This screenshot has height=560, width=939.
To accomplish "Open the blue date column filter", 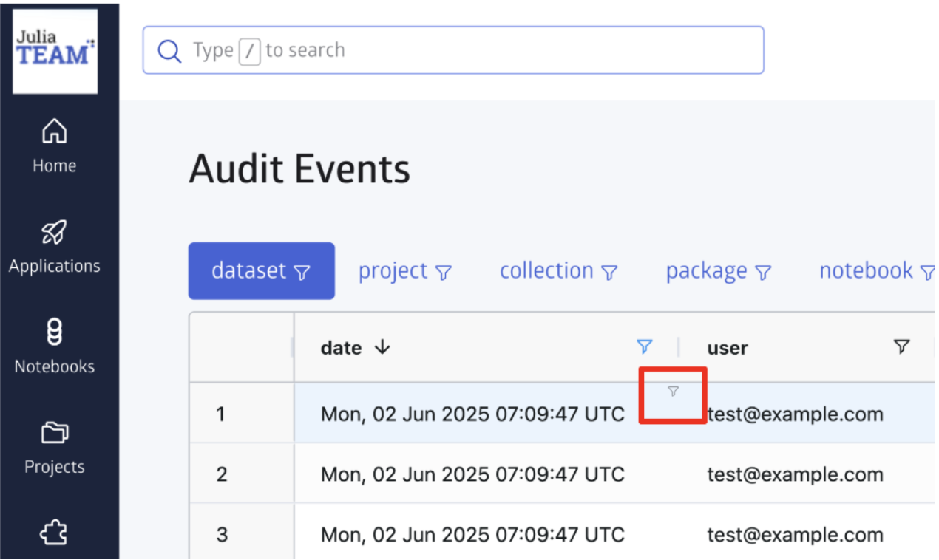I will 645,346.
